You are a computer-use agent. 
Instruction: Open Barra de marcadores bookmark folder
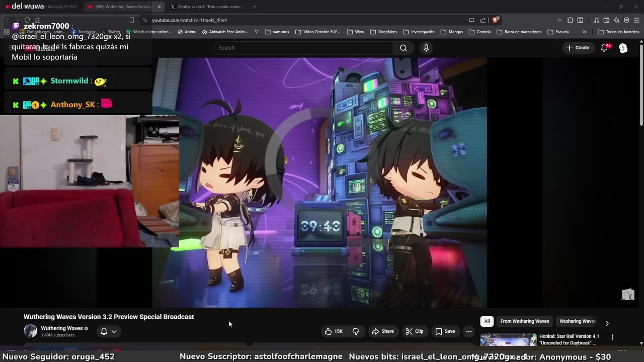519,32
